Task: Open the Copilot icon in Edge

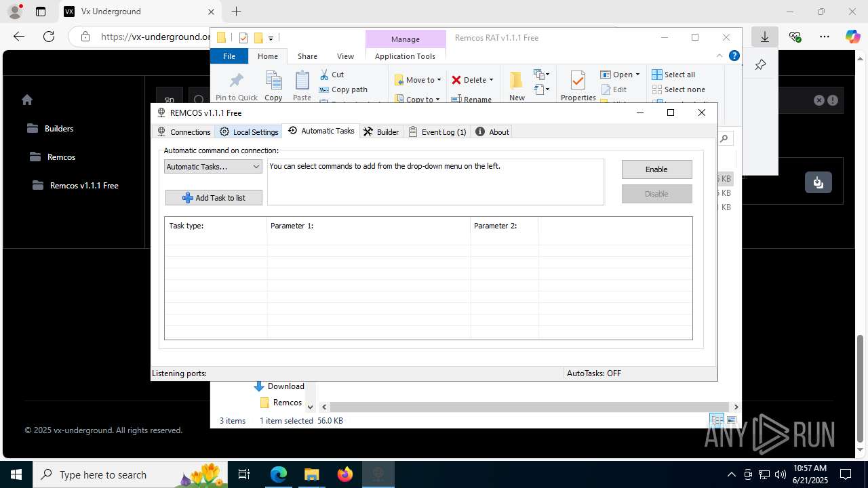Action: click(852, 37)
